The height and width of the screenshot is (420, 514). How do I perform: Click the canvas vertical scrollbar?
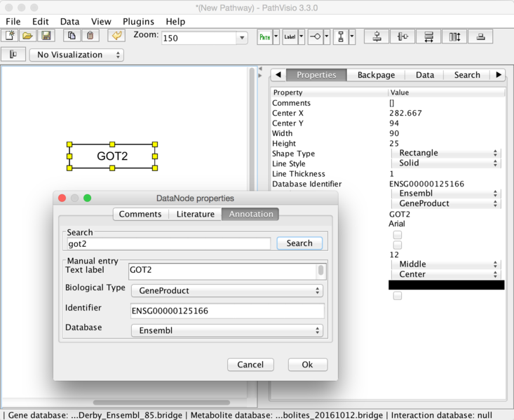(x=252, y=129)
